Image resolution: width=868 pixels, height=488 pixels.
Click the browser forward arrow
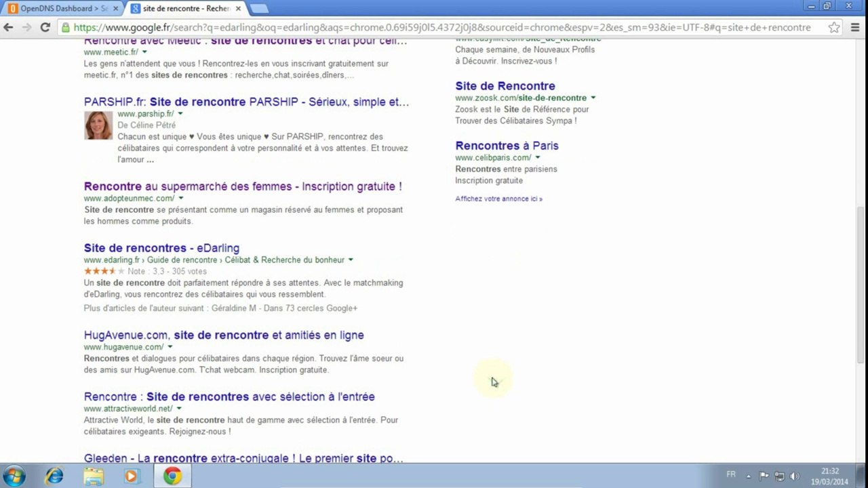tap(26, 28)
